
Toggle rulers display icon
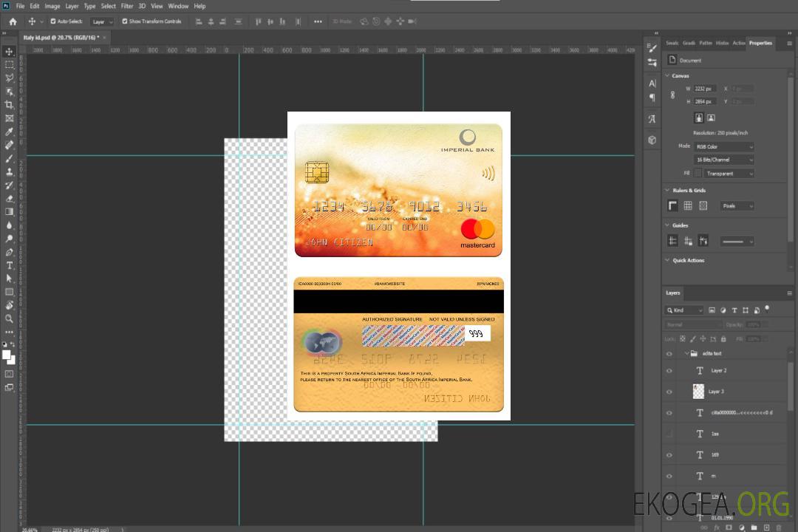pos(672,205)
